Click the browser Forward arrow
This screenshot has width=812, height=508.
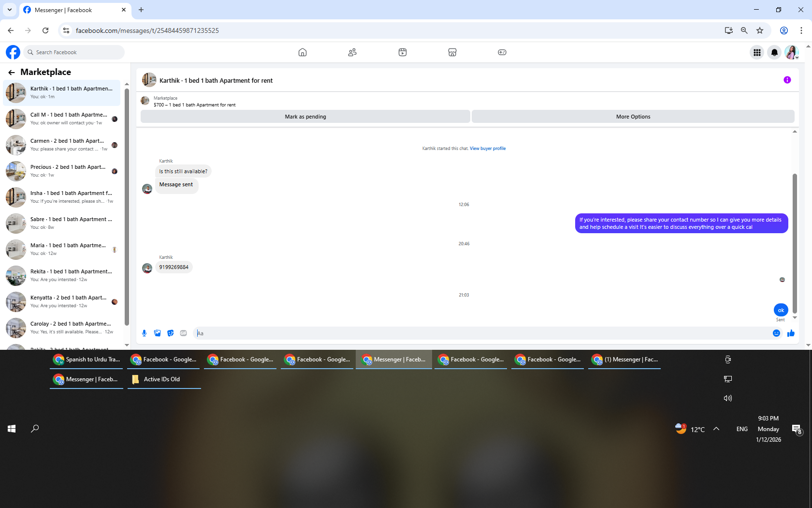pos(28,30)
